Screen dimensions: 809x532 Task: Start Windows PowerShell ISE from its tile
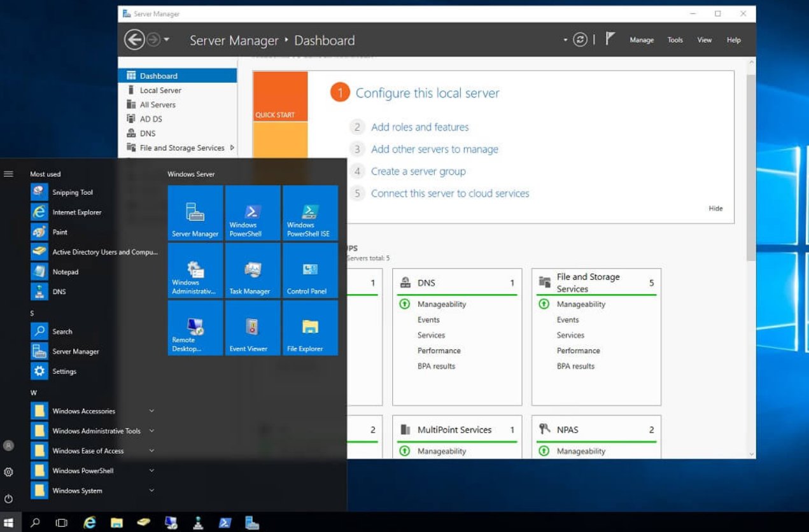[309, 213]
